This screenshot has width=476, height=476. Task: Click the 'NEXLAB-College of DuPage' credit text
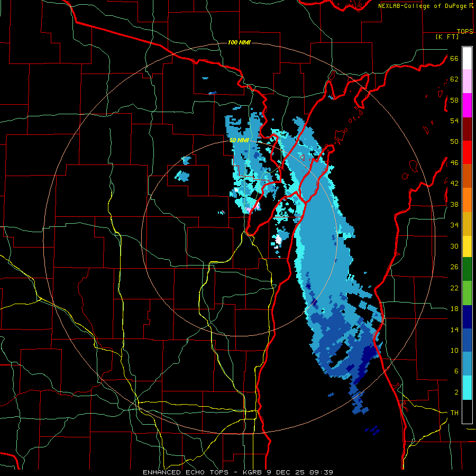point(422,6)
